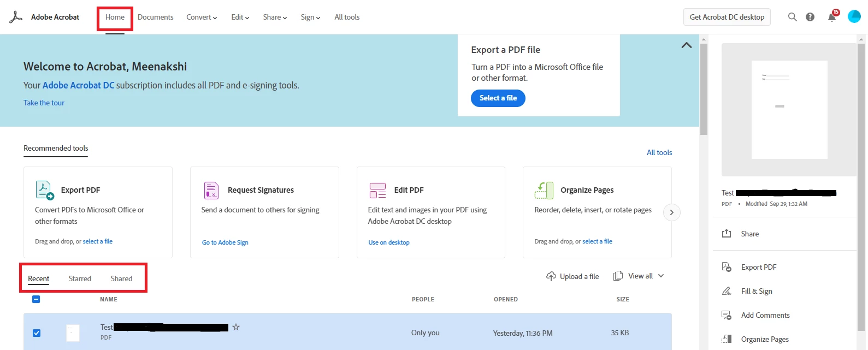This screenshot has width=868, height=350.
Task: Collapse the welcome banner with the chevron
Action: pos(687,45)
